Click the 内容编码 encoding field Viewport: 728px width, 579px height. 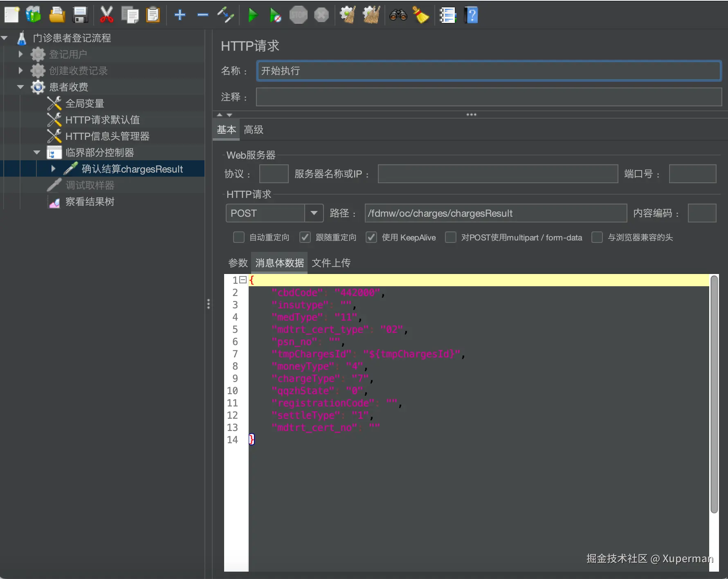tap(702, 213)
